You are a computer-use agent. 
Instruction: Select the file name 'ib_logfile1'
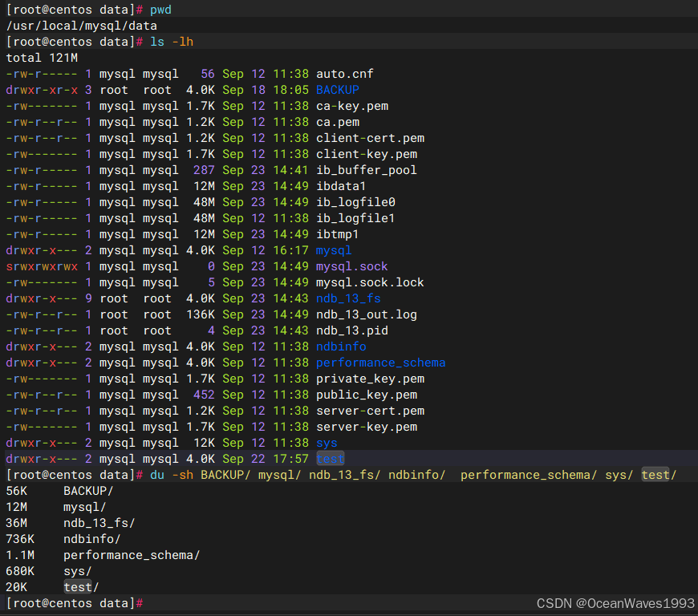point(355,218)
